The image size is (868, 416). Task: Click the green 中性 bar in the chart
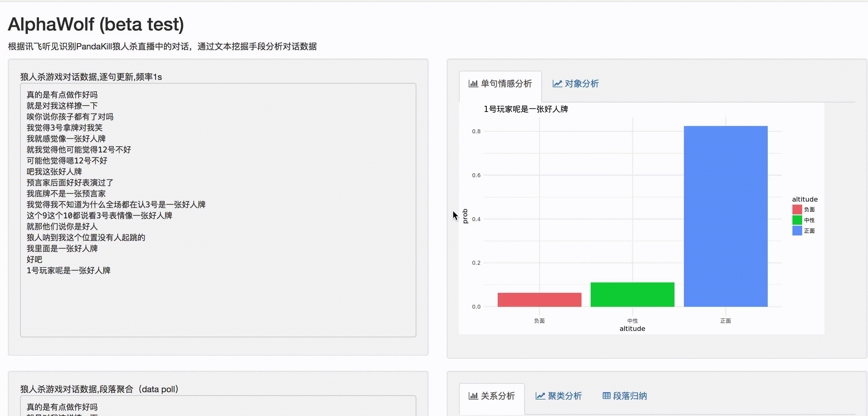click(632, 294)
